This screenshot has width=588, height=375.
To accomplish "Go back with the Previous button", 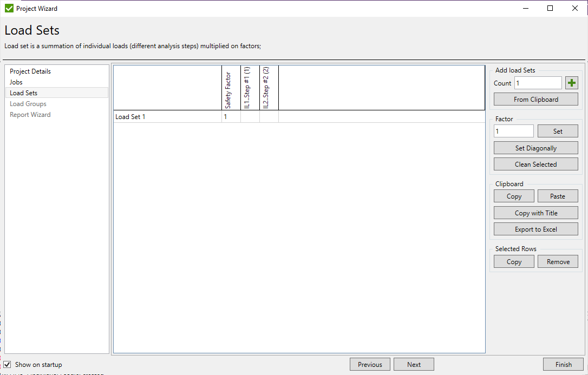I will pos(370,364).
